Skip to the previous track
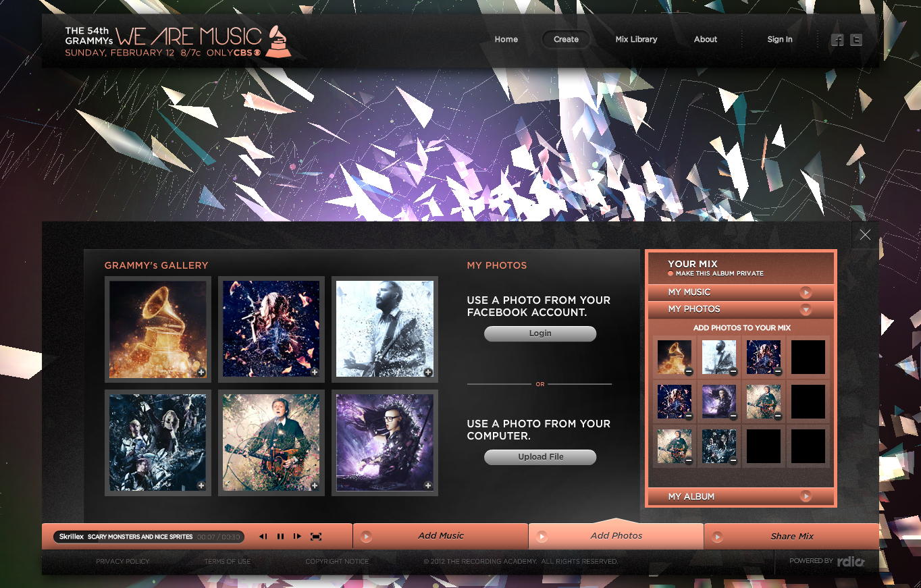 (x=263, y=537)
